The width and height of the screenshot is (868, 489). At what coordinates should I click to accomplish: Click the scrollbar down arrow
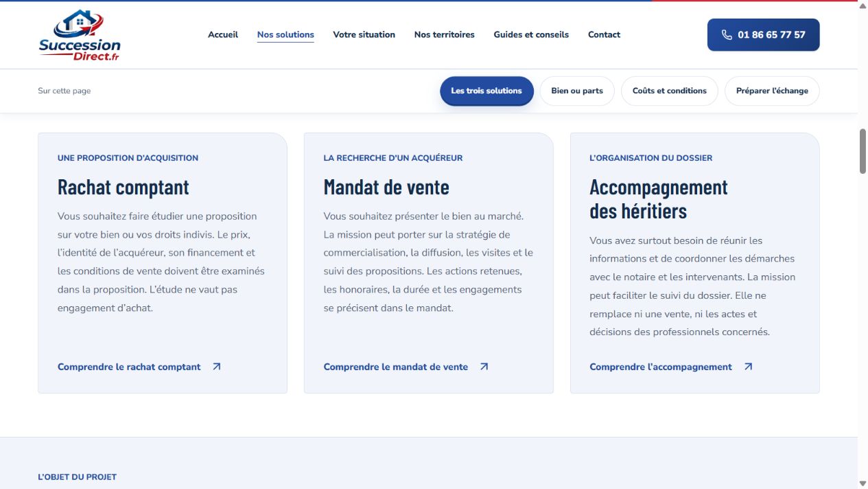(863, 484)
